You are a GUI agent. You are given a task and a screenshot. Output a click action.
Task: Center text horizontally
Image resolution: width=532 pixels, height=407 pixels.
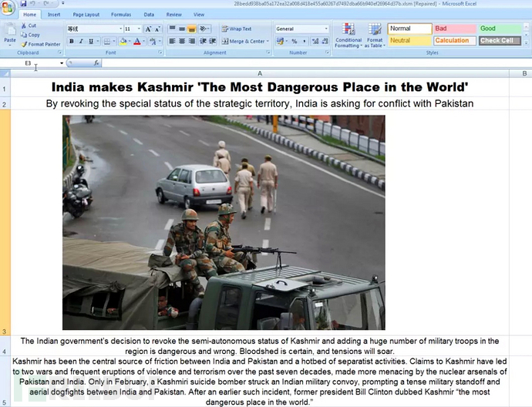click(x=182, y=41)
